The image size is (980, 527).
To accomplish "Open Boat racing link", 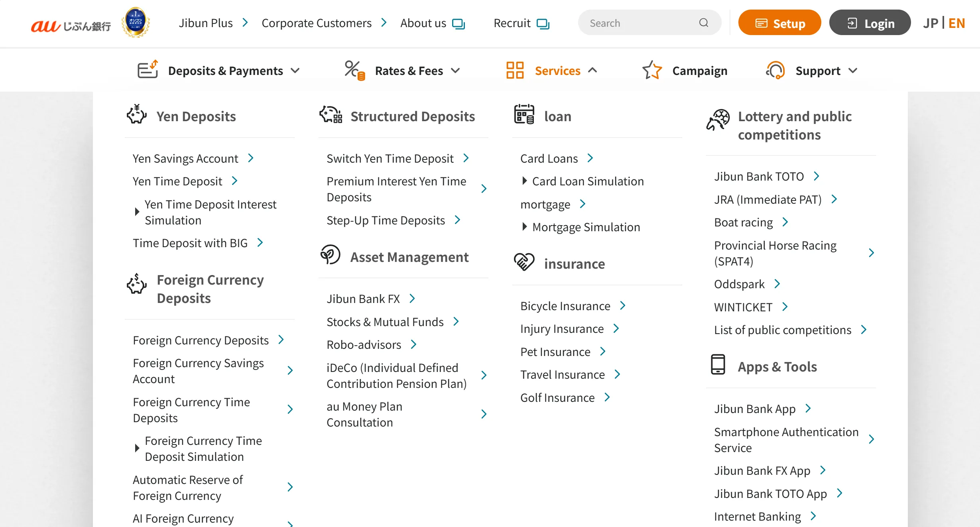I will click(x=743, y=222).
